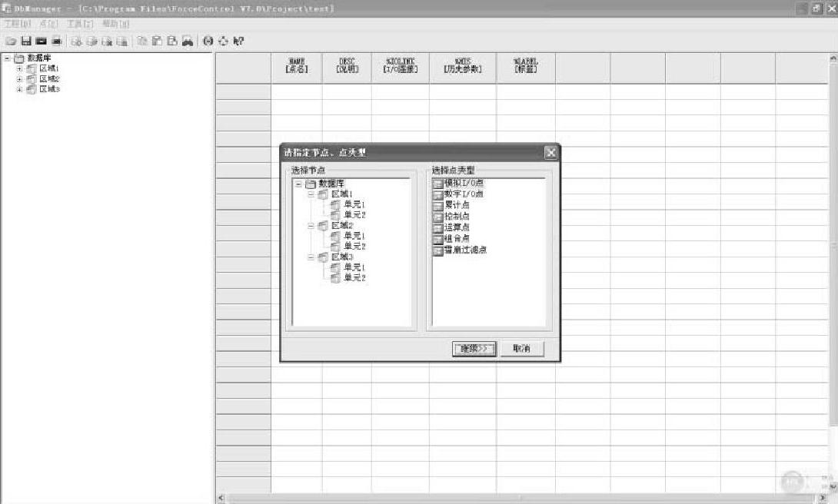This screenshot has width=838, height=504.
Task: Click the copy icon in the toolbar
Action: click(x=141, y=41)
